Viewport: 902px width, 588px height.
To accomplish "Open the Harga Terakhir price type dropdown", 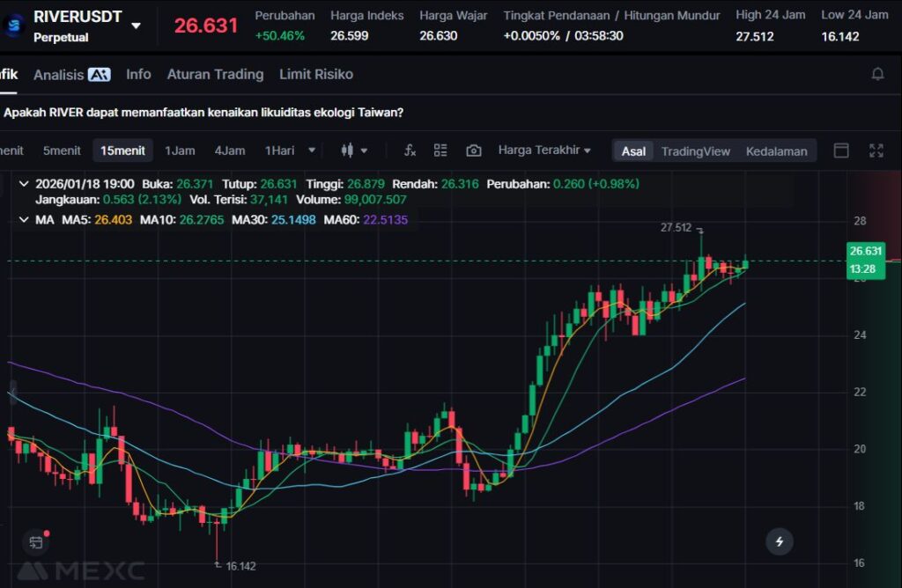I will 543,151.
